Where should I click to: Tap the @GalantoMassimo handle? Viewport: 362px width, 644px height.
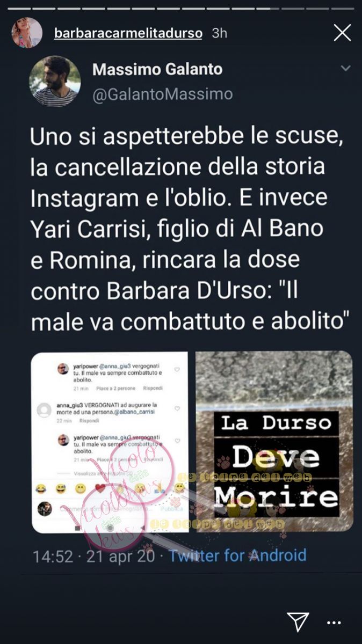pos(163,94)
